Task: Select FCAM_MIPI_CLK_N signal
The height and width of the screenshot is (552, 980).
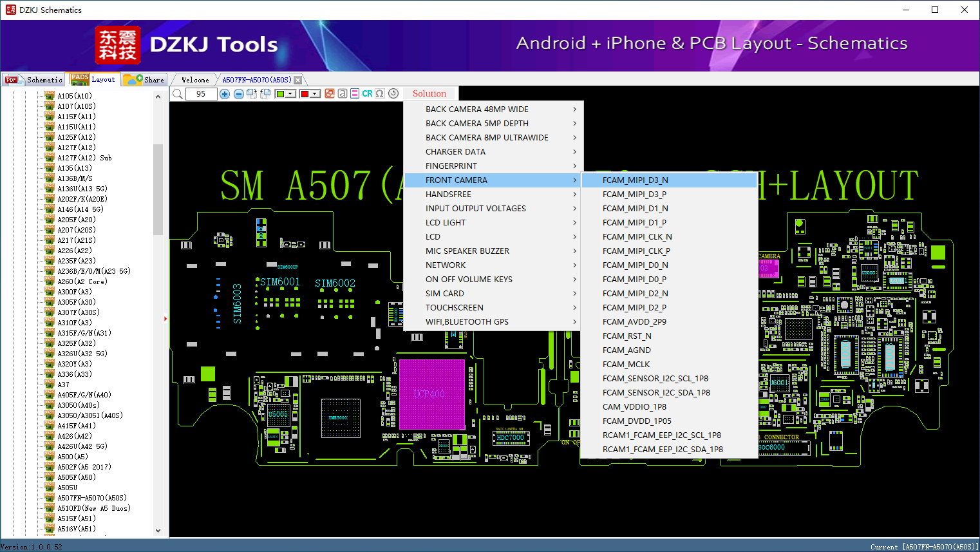Action: [x=669, y=237]
